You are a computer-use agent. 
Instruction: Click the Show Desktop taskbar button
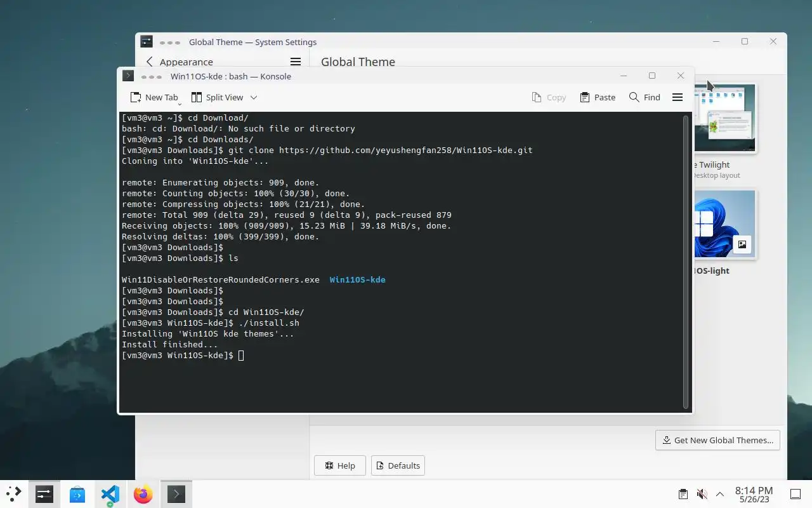click(796, 494)
